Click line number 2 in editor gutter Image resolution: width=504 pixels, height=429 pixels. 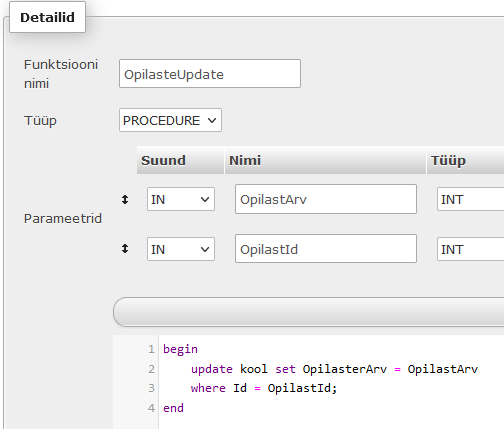pyautogui.click(x=151, y=369)
